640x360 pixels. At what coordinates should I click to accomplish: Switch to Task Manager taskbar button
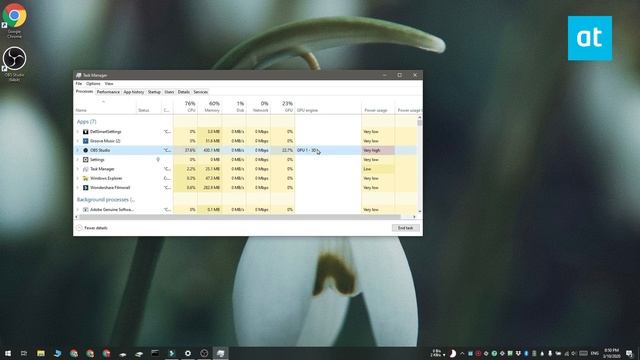(220, 353)
